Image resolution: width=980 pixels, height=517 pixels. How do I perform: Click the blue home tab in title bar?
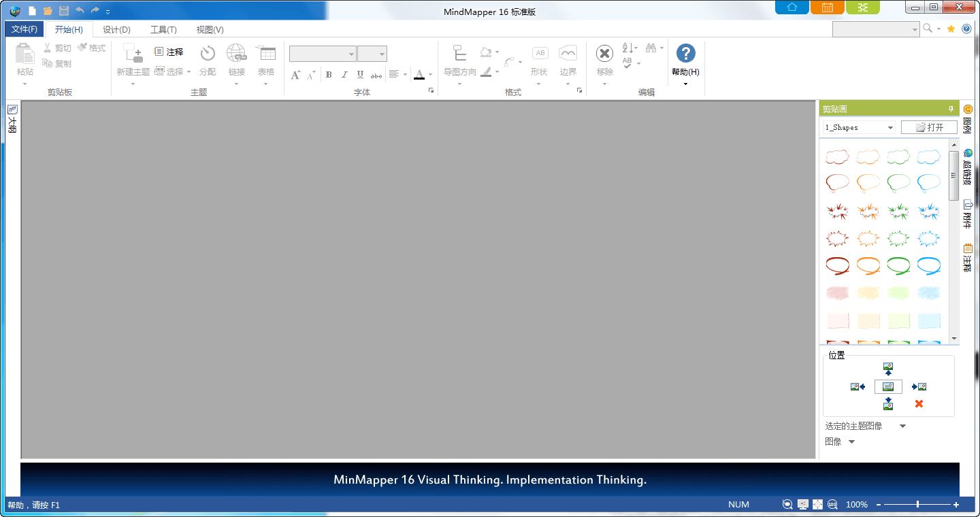792,7
